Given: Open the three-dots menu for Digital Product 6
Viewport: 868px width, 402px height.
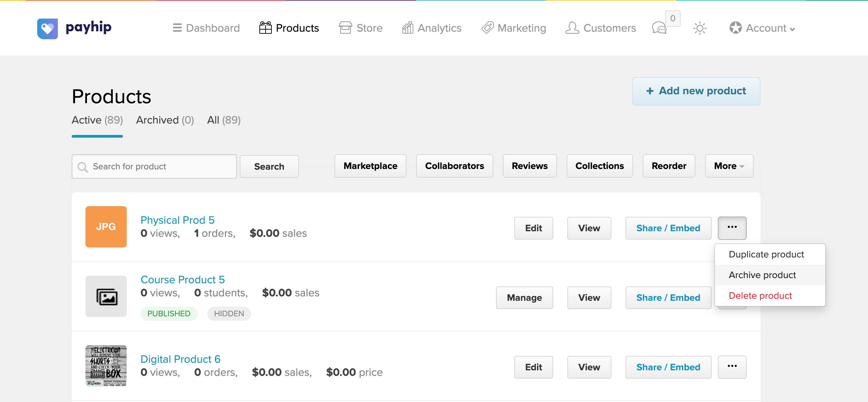Looking at the screenshot, I should coord(732,367).
